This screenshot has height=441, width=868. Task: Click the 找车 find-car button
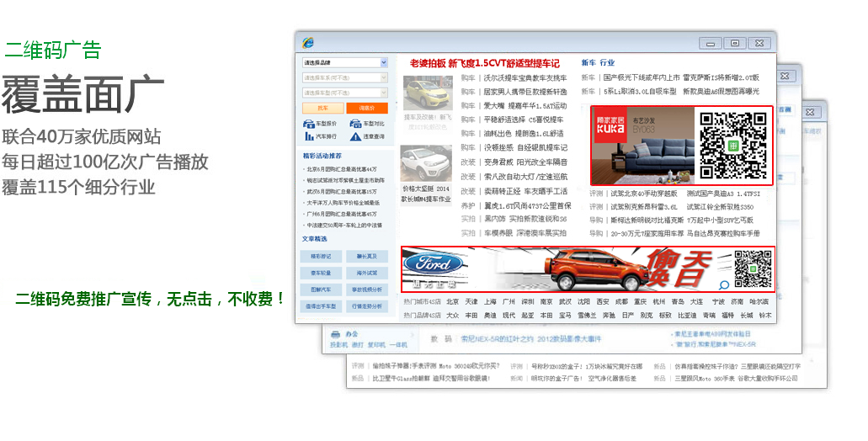pos(322,108)
